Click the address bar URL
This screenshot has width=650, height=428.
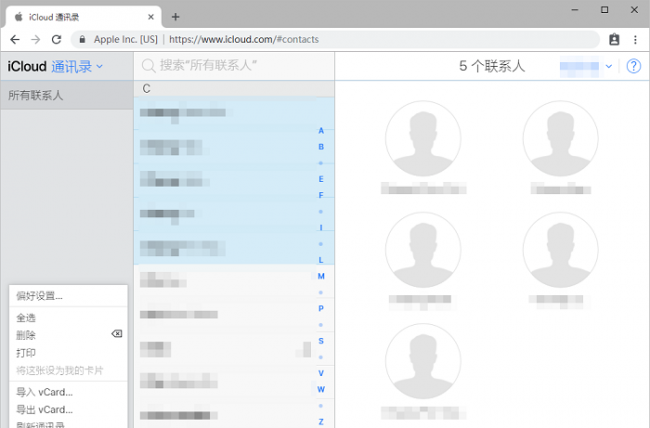[244, 39]
